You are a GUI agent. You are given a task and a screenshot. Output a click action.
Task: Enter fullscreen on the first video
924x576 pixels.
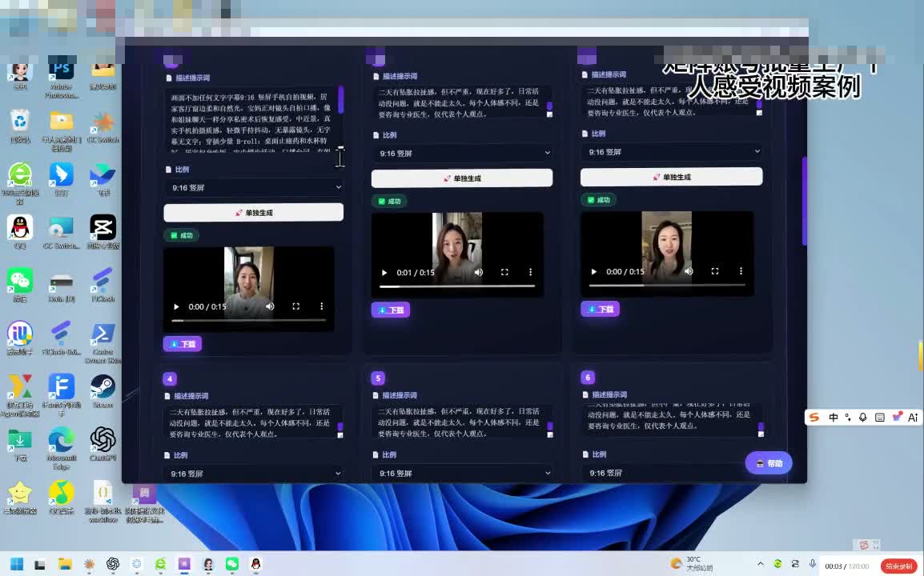[x=295, y=306]
